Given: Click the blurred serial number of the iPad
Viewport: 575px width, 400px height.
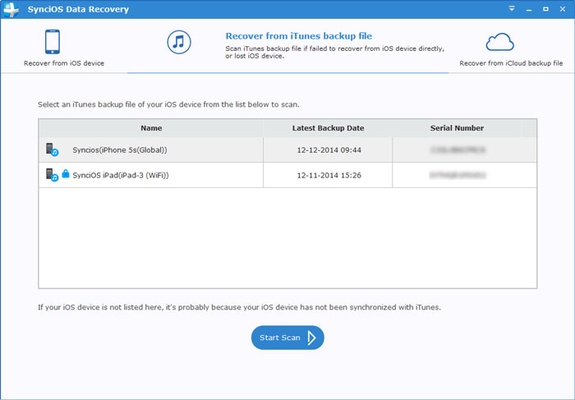Looking at the screenshot, I should pyautogui.click(x=458, y=175).
